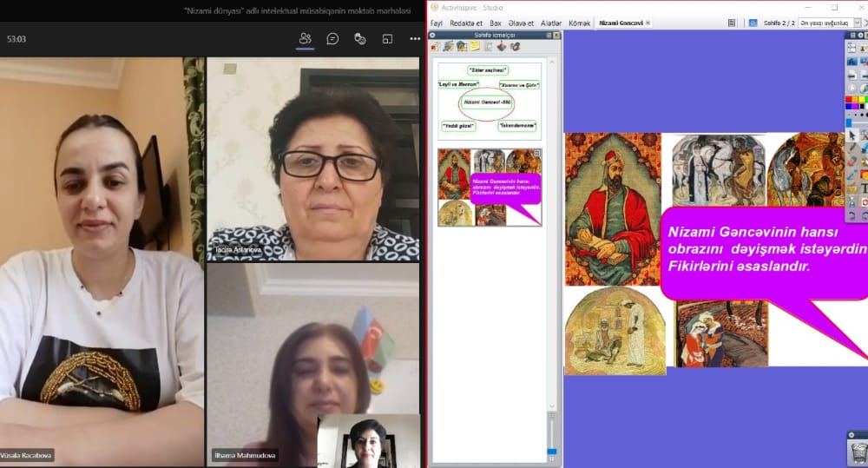Click the design mode icon beside Sahifa 2/2
Screen dimensions: 868x468
(753, 23)
